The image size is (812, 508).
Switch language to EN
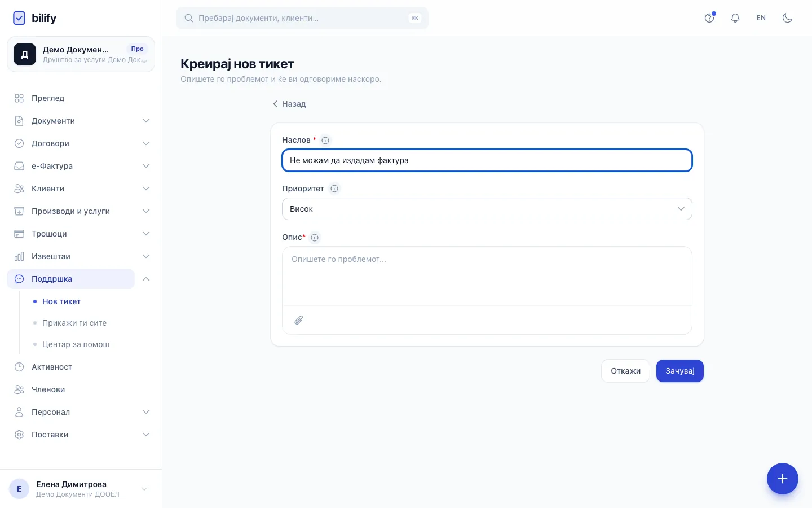[x=761, y=18]
